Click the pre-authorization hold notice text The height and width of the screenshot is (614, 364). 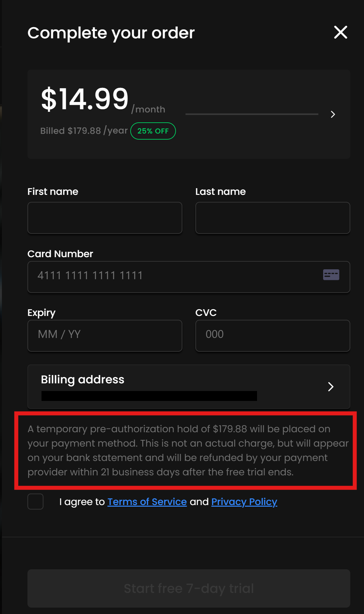point(185,450)
